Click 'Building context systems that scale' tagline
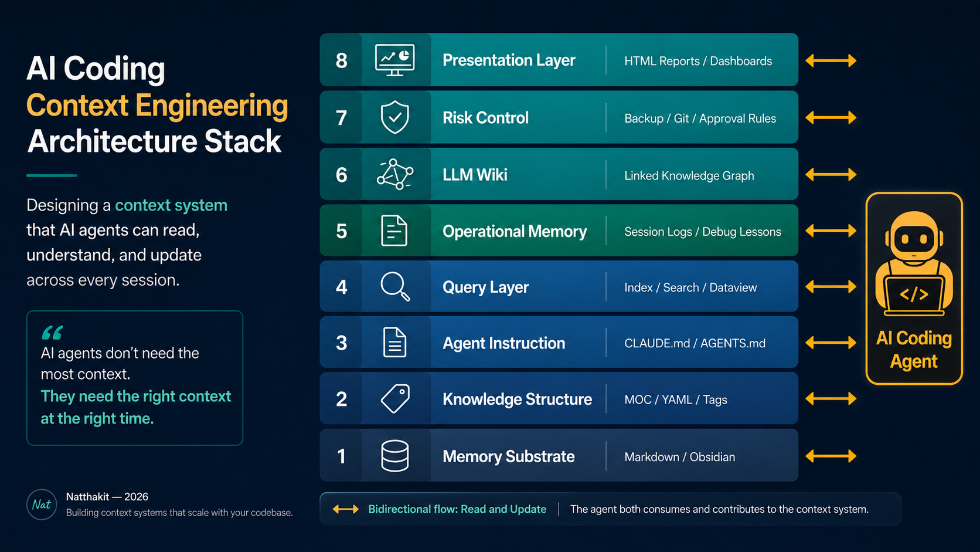Screen dimensions: 980x552 [179, 513]
